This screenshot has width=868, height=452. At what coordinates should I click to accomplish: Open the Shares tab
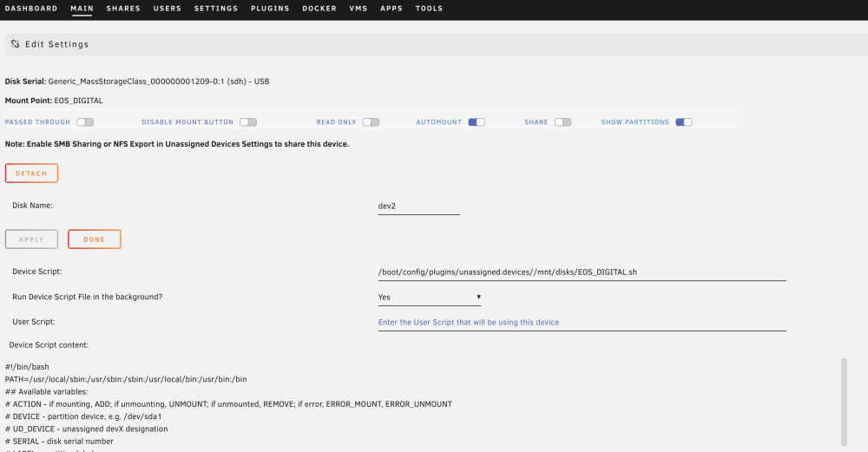pyautogui.click(x=123, y=9)
